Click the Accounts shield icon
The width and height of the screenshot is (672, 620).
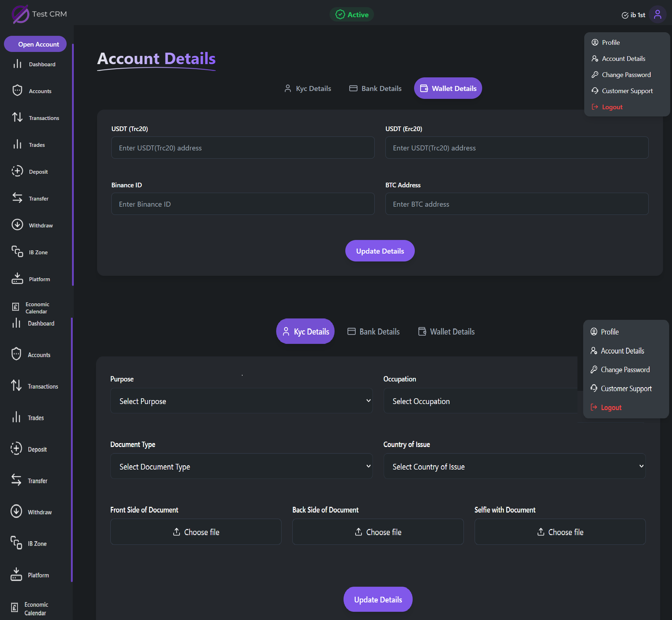pos(17,91)
